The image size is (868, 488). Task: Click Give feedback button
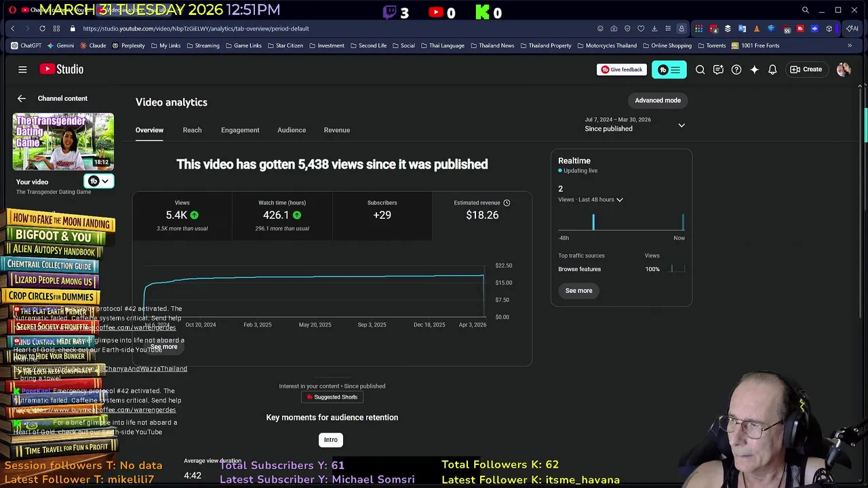621,69
